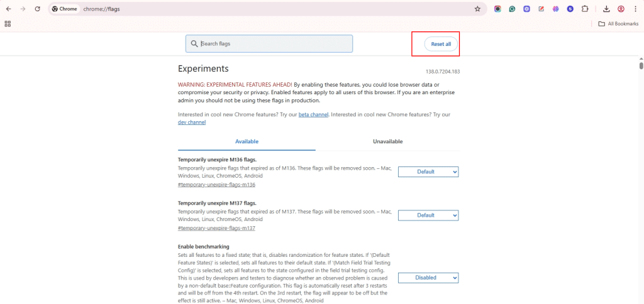
Task: Expand the Temporarily unexpire M137 flags dropdown
Action: point(428,215)
